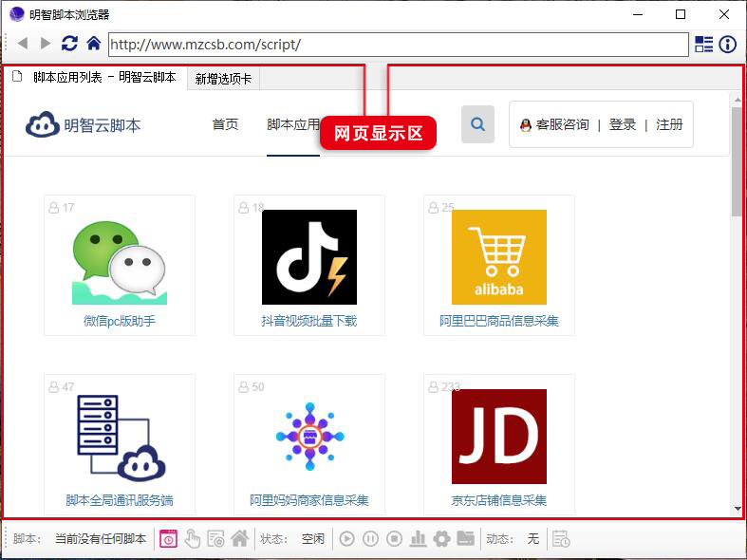Click the 空闲 status value
This screenshot has height=560, width=747.
tap(313, 538)
